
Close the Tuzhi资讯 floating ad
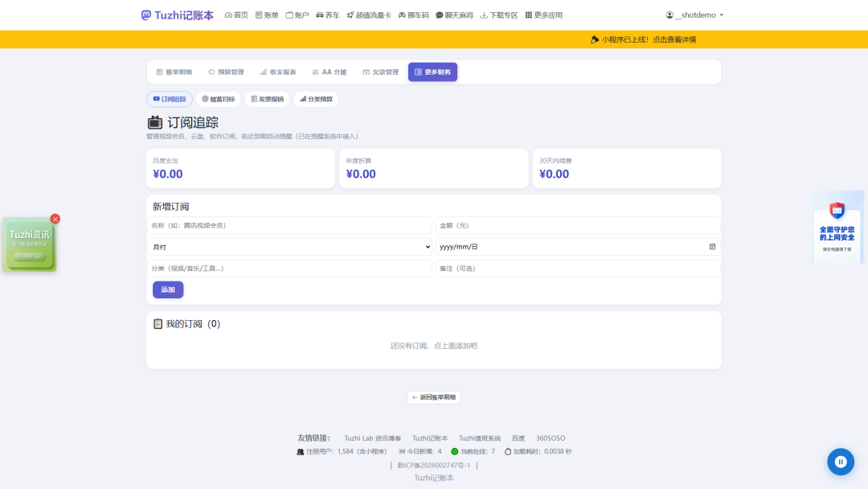(55, 220)
